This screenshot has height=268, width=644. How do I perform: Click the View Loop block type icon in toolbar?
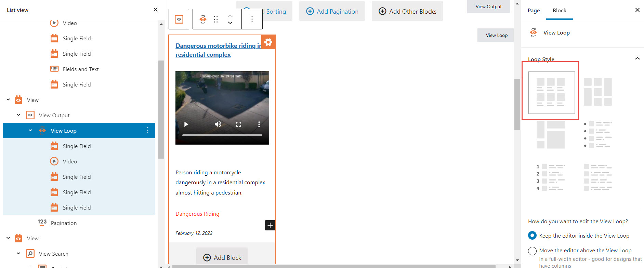coord(203,19)
